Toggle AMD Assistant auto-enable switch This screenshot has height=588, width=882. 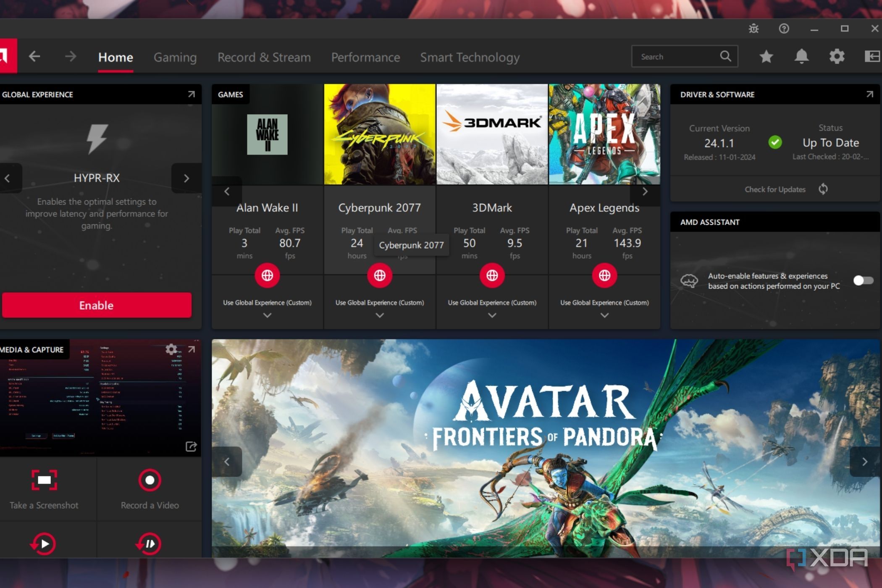click(x=864, y=281)
